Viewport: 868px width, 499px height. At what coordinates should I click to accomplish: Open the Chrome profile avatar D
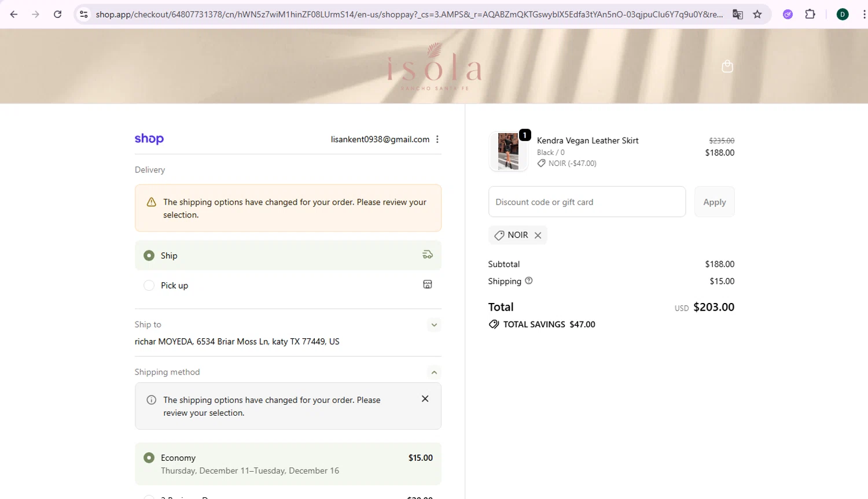843,14
